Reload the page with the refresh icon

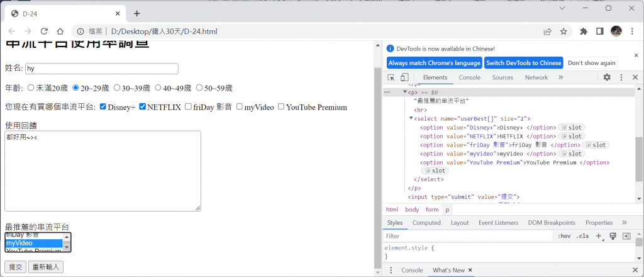tap(44, 31)
